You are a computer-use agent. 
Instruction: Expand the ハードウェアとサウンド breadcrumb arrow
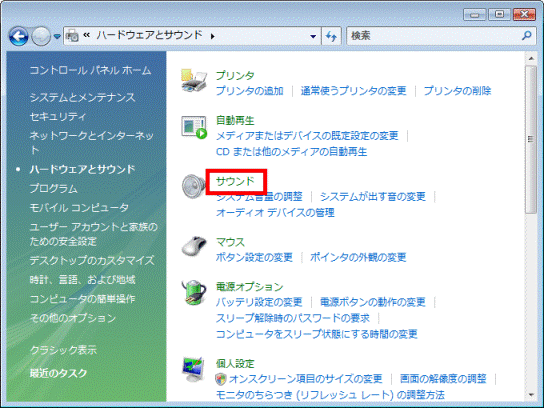[x=212, y=36]
